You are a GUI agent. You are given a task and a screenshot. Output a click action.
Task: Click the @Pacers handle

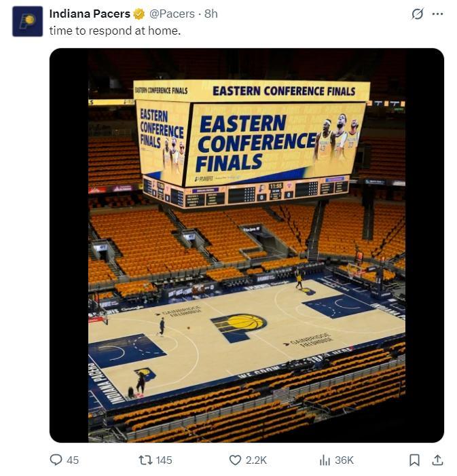tap(172, 14)
